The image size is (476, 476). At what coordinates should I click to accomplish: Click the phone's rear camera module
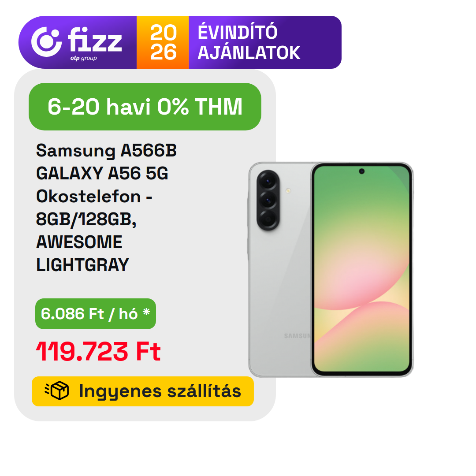(x=268, y=200)
